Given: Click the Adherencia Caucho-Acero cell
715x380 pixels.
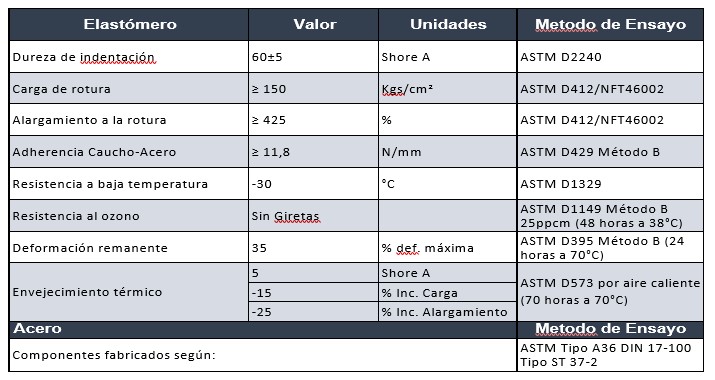Looking at the screenshot, I should click(129, 152).
